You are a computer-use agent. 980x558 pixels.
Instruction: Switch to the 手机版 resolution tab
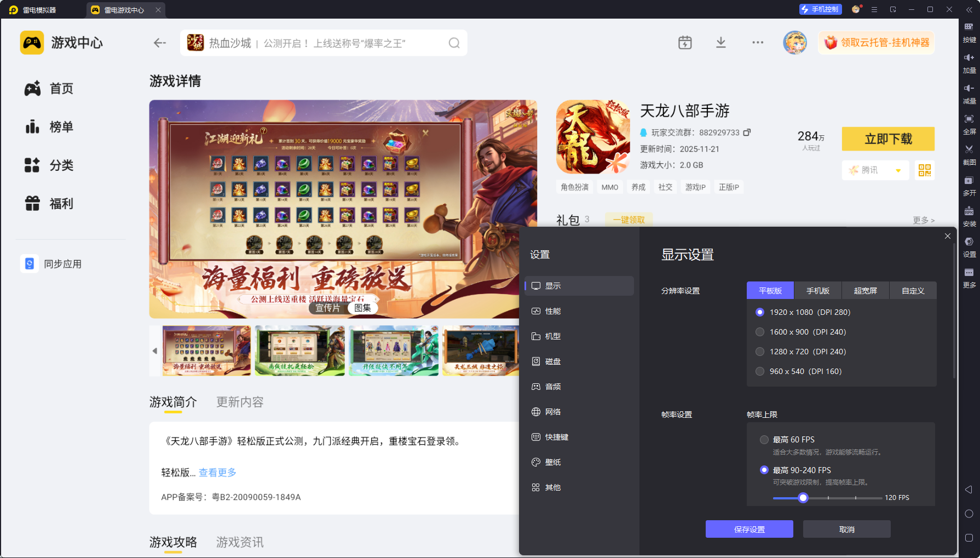tap(817, 290)
